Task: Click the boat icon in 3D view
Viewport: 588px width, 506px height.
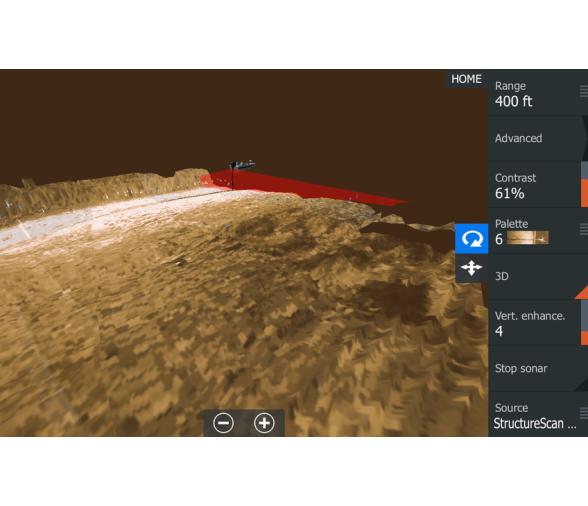Action: pos(242,165)
